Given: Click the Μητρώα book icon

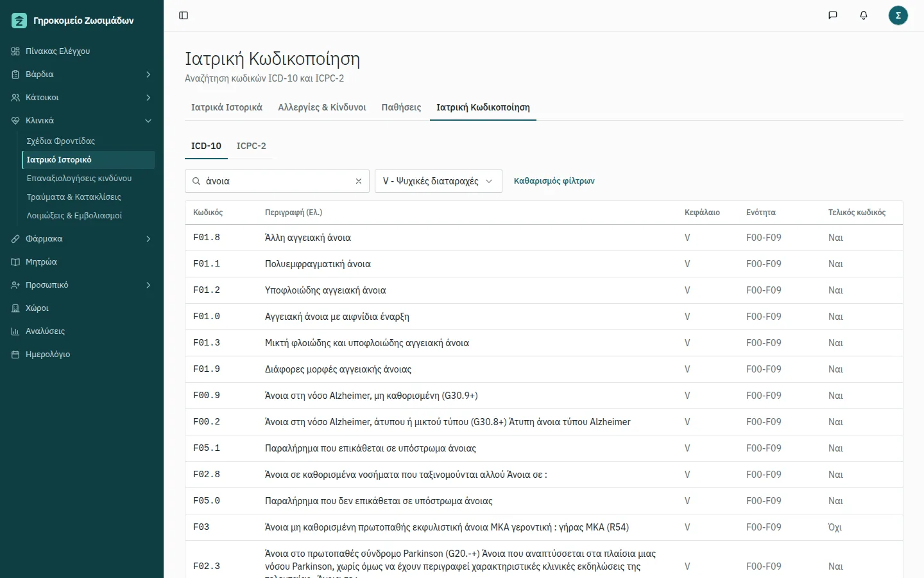Looking at the screenshot, I should [15, 262].
